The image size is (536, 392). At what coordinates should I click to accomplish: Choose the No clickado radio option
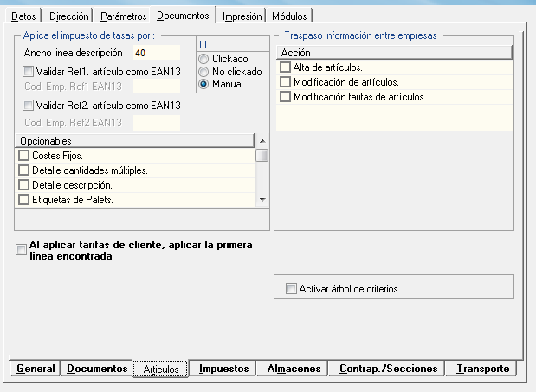click(x=203, y=72)
